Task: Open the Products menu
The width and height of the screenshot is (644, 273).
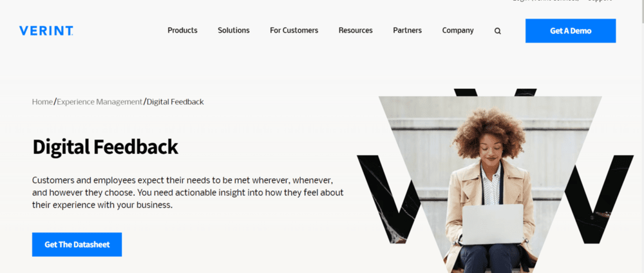Action: coord(182,30)
